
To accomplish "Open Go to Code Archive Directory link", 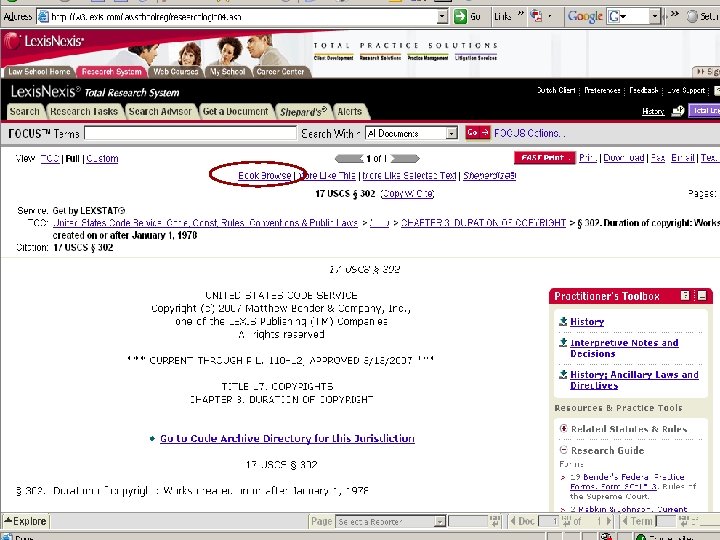I will 287,439.
